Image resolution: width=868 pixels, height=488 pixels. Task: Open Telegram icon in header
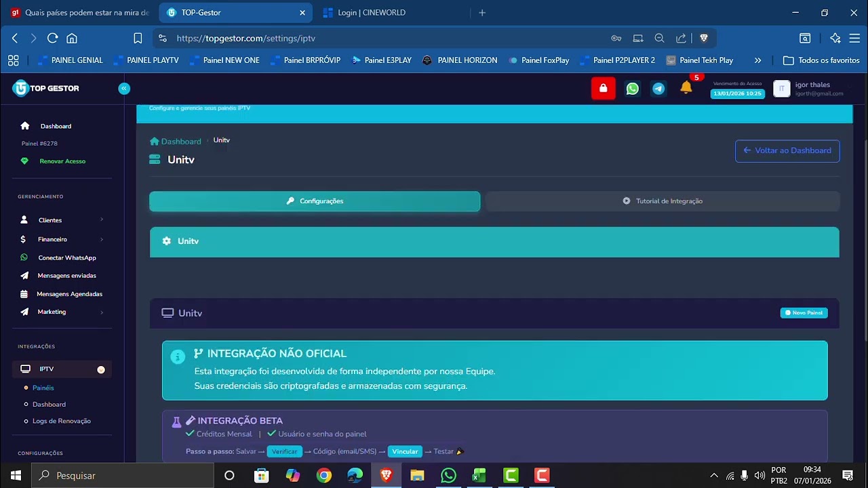[x=658, y=88]
